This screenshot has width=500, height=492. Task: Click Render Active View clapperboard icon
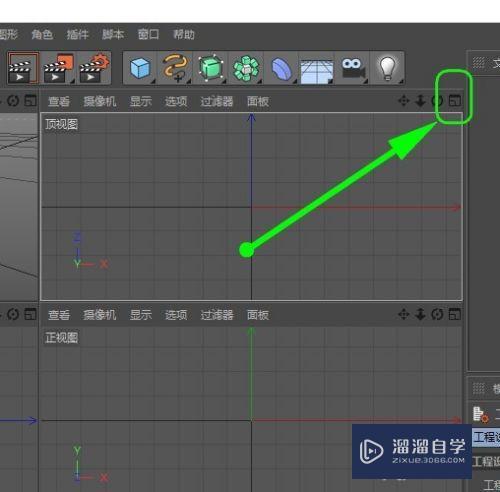(x=23, y=68)
